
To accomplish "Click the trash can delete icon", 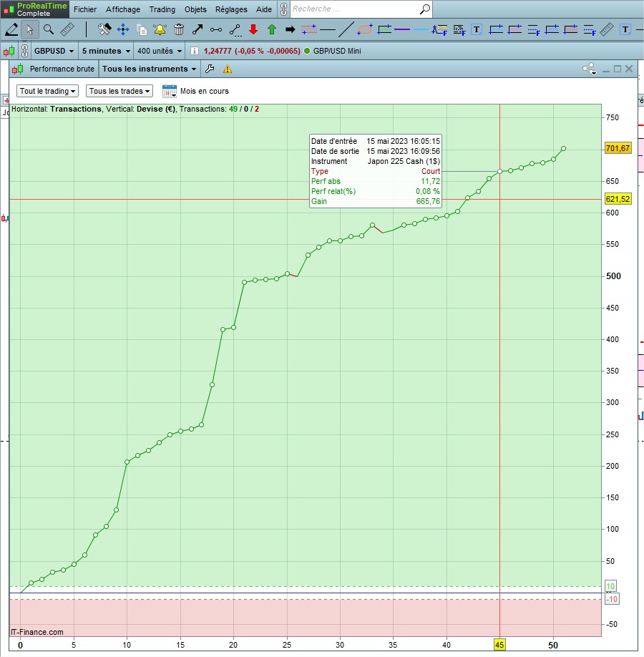I will [179, 29].
